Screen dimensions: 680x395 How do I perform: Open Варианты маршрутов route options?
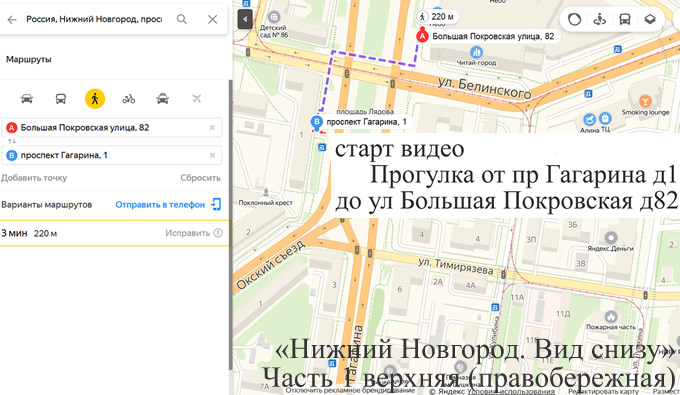click(x=47, y=205)
